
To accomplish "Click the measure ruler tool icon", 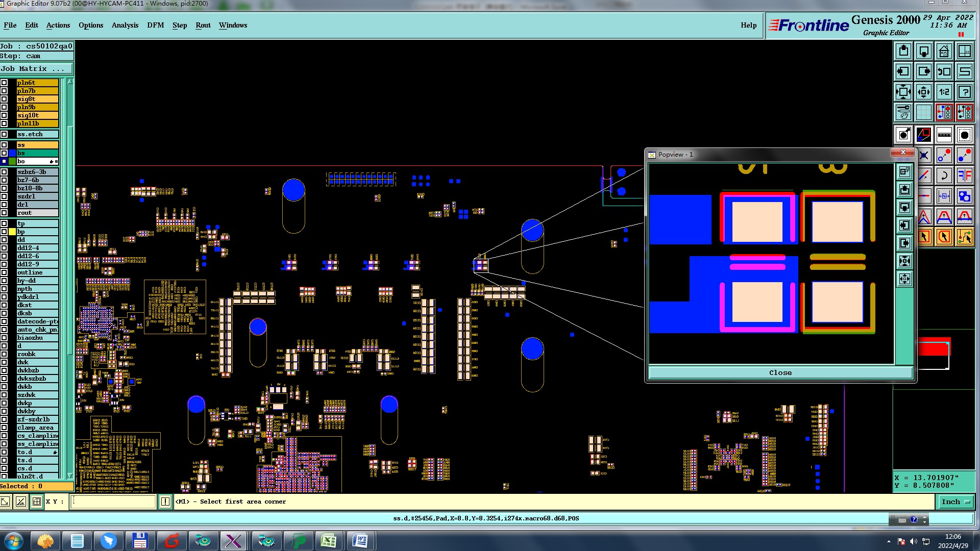I will [944, 135].
